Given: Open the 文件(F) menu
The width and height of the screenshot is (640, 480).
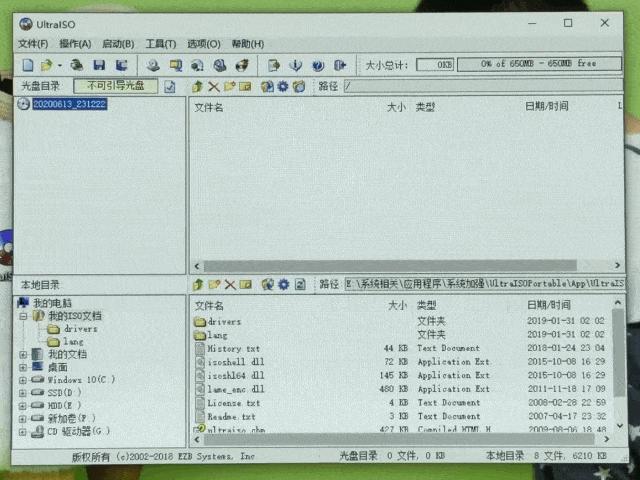Looking at the screenshot, I should pyautogui.click(x=33, y=44).
